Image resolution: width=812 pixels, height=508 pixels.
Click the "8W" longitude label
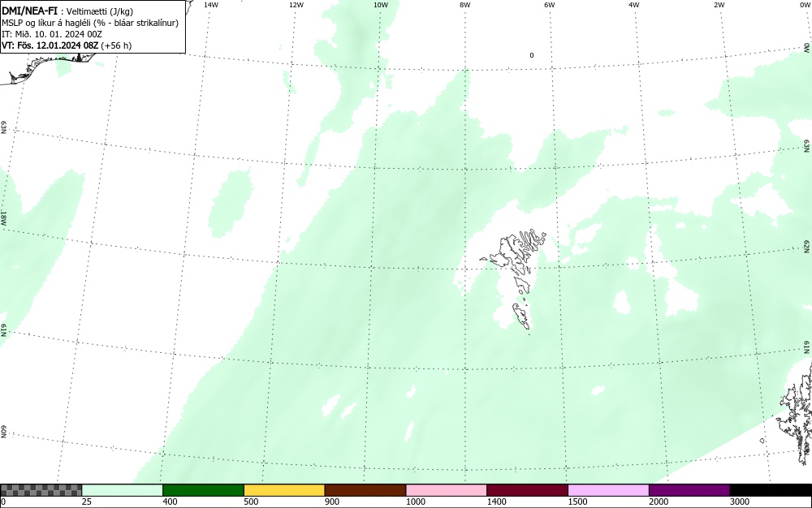(465, 5)
